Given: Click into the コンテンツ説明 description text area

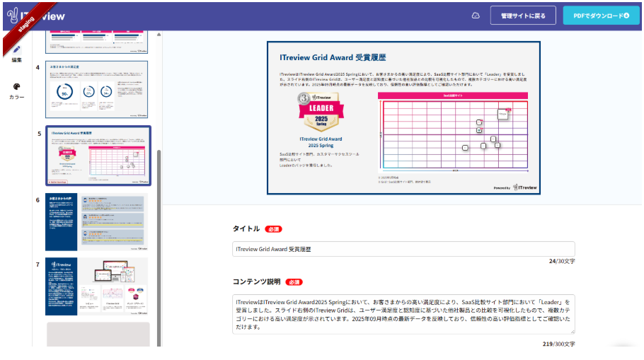Looking at the screenshot, I should click(x=403, y=313).
